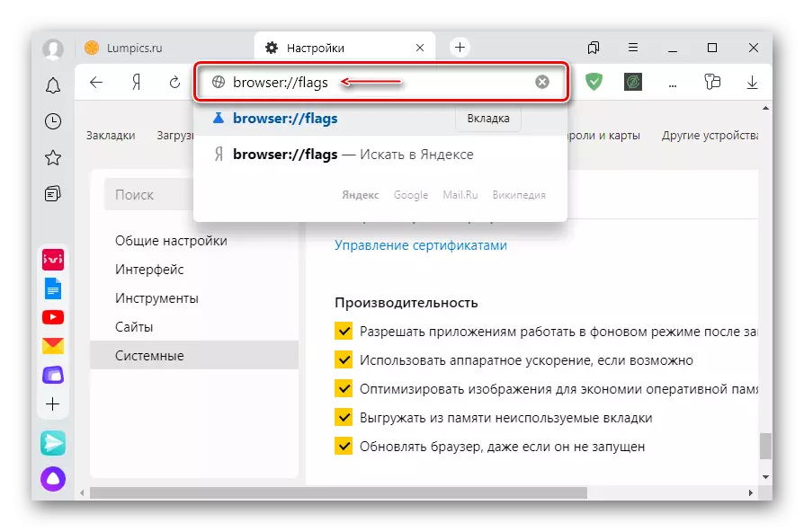
Task: Switch to the Lumpics.ru tab
Action: (126, 48)
